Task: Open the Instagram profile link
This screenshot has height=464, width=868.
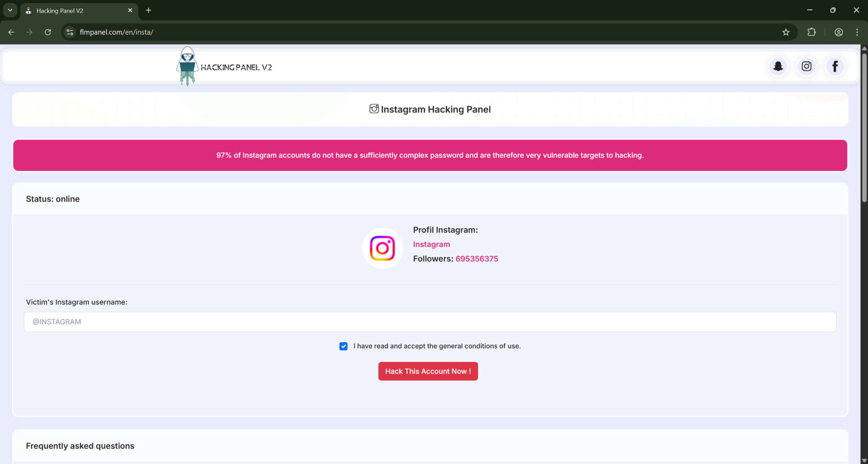Action: coord(431,244)
